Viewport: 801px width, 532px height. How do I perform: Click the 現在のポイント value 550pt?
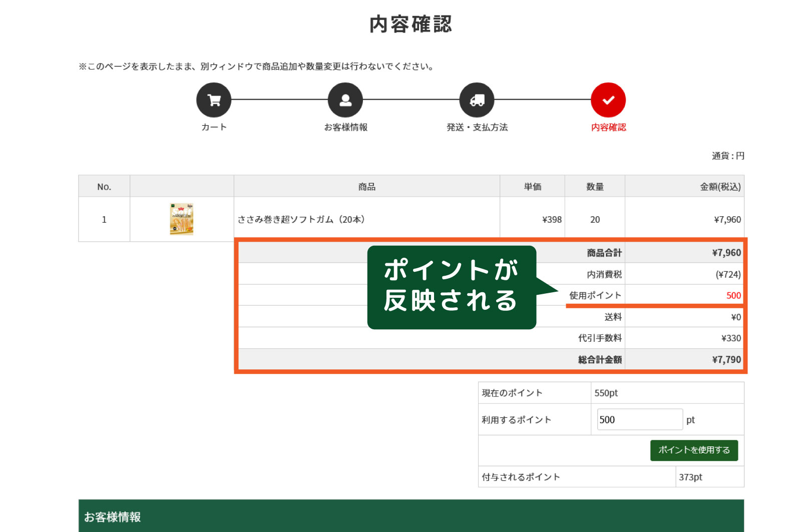point(606,393)
